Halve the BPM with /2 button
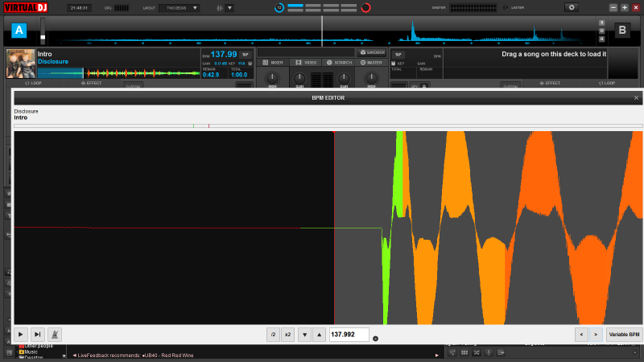The image size is (644, 362). (x=273, y=335)
